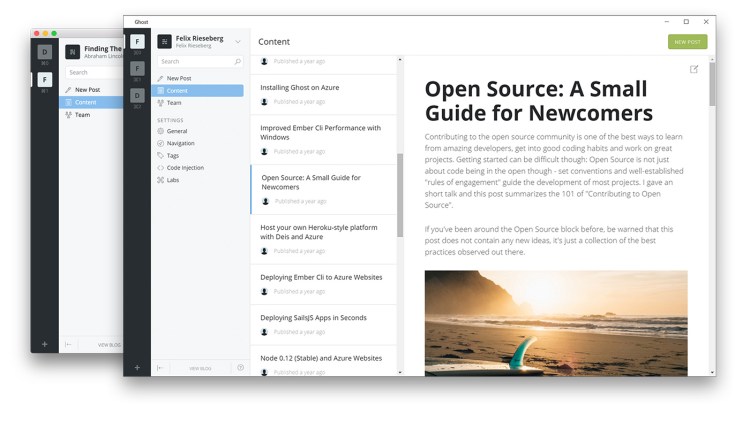Open the General settings gear icon
Image resolution: width=750 pixels, height=428 pixels.
coord(161,131)
